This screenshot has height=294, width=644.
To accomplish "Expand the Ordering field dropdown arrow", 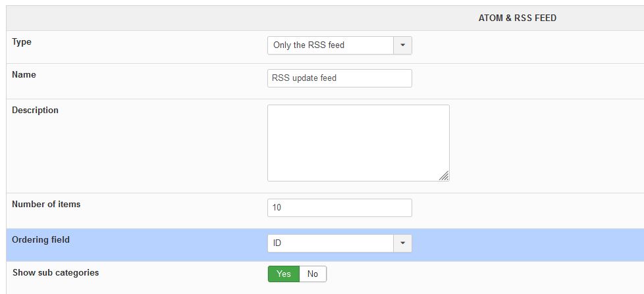I will point(402,243).
